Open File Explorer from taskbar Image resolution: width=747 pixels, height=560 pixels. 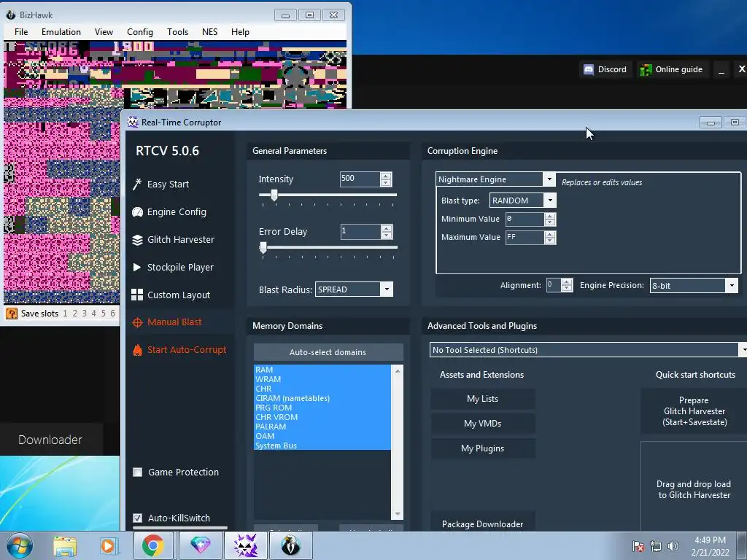click(x=65, y=545)
